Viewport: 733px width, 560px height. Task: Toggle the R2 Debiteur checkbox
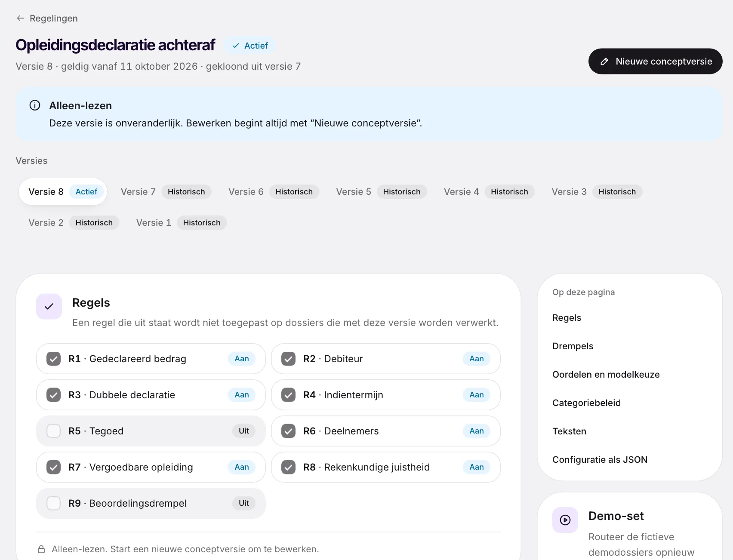[x=288, y=359]
